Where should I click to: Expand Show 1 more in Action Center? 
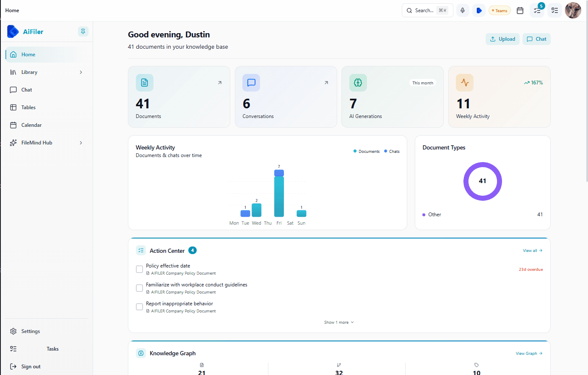point(339,323)
